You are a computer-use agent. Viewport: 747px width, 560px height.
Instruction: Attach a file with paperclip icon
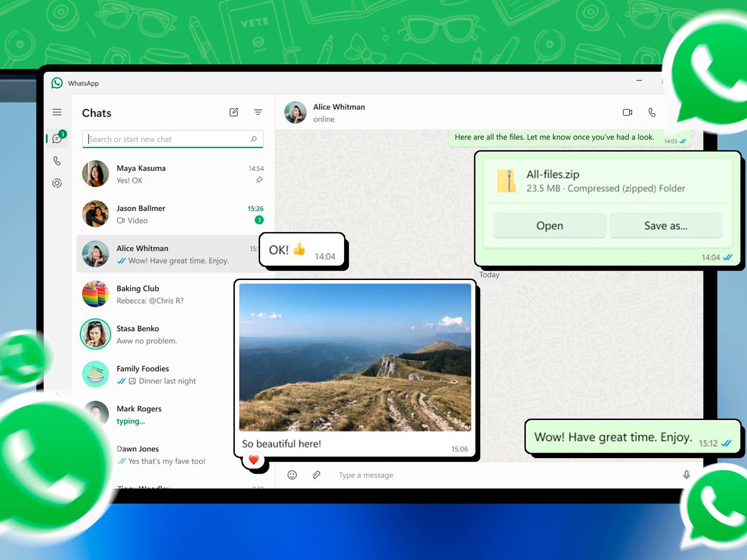pyautogui.click(x=317, y=475)
